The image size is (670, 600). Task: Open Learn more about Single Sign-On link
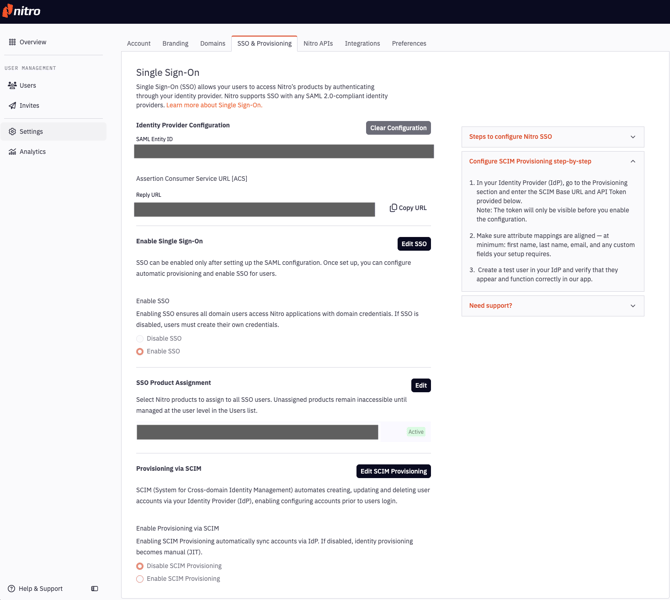click(214, 105)
